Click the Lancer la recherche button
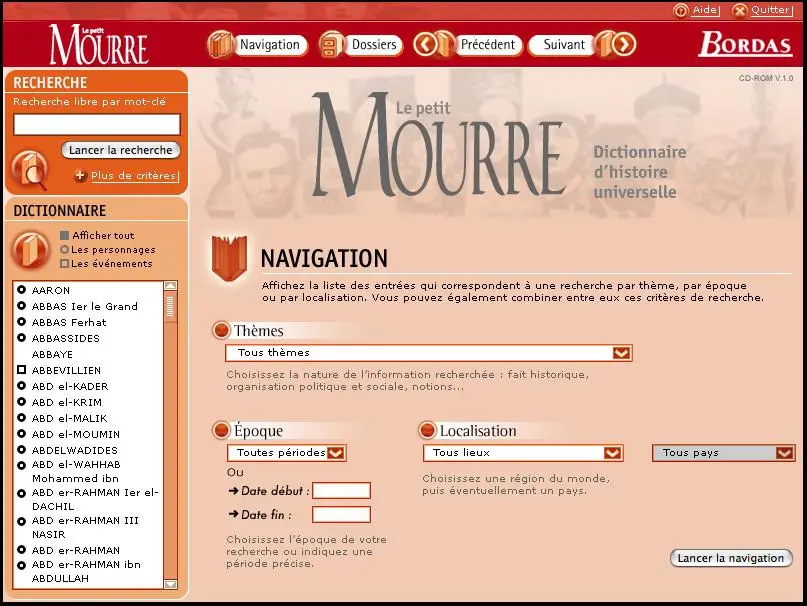Image resolution: width=807 pixels, height=606 pixels. tap(121, 150)
